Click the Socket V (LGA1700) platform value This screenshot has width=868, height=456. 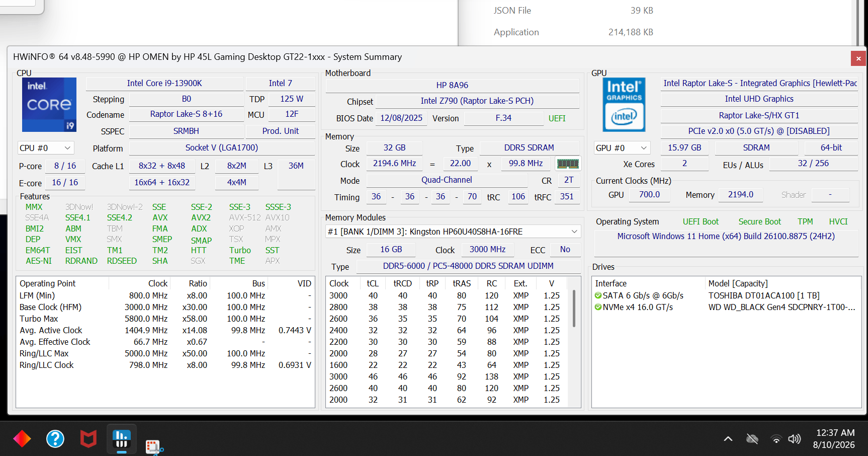[222, 148]
